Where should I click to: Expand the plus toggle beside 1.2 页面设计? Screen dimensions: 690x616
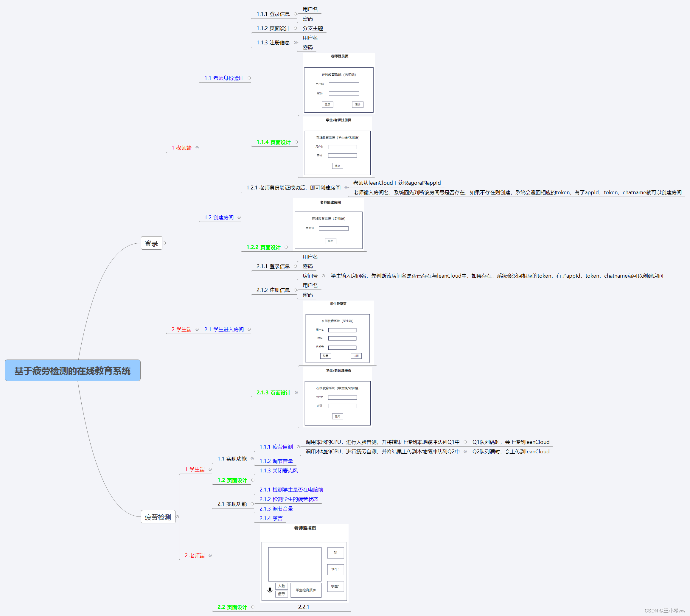253,480
